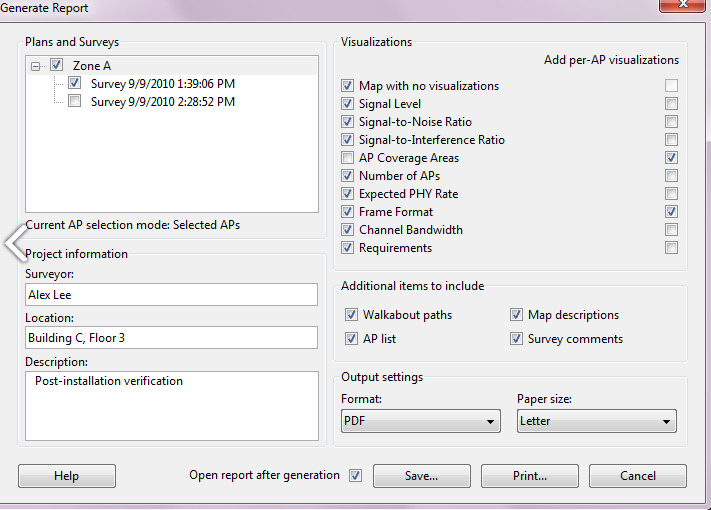Toggle Signal-to-Noise Ratio visualization checkbox
Viewport: 711px width, 510px height.
347,121
